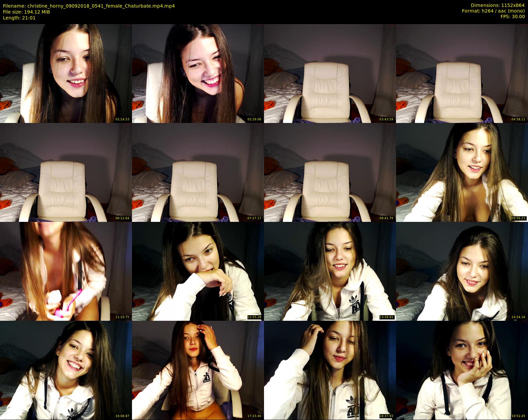This screenshot has height=420, width=528.
Task: Select the thumbnail timestamped 17:23.40
Action: 198,370
